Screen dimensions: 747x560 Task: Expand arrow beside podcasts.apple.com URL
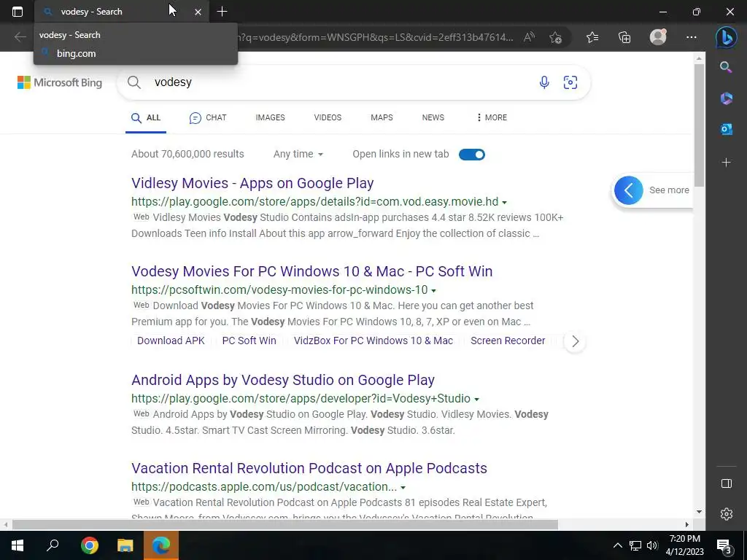403,488
